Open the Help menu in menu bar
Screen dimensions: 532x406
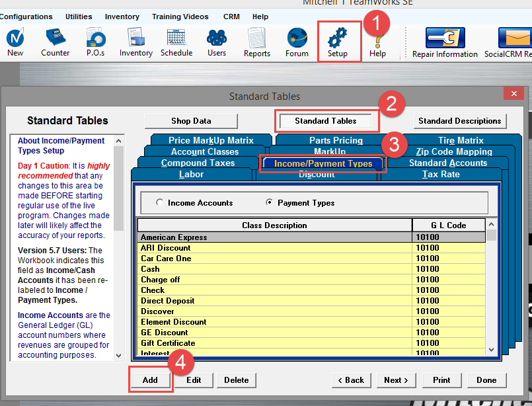[260, 17]
